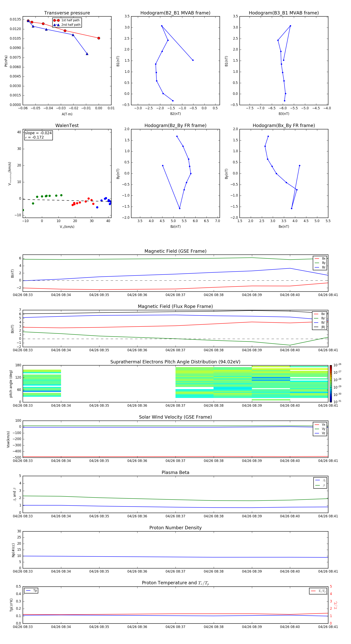Viewport: 351px width, 644px height.
Task: Click |B| entry in flux rope legend
Action: click(320, 327)
